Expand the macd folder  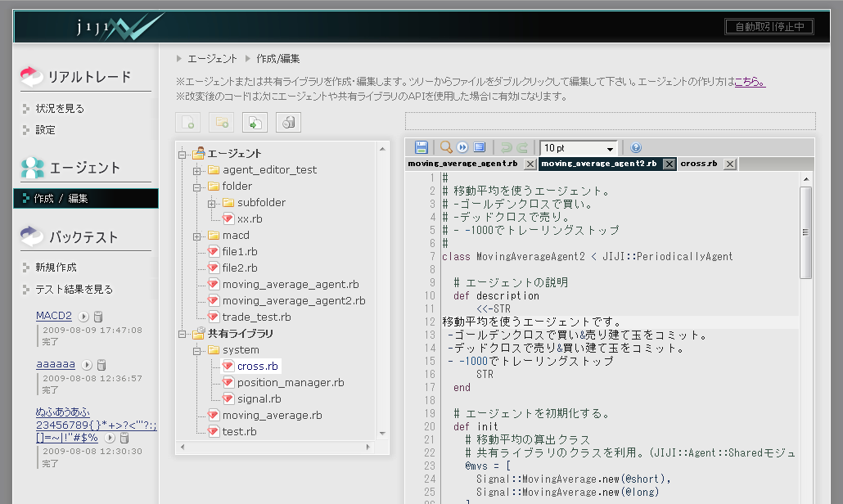[x=196, y=236]
